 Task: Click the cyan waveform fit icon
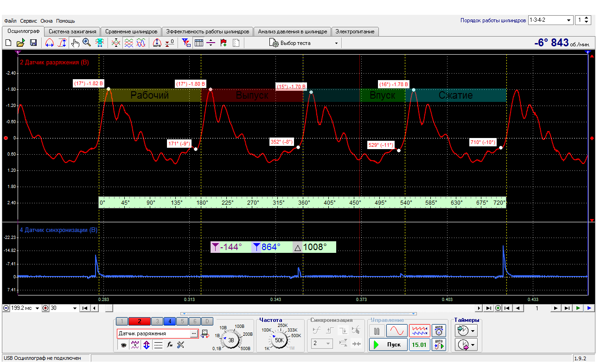pos(99,43)
